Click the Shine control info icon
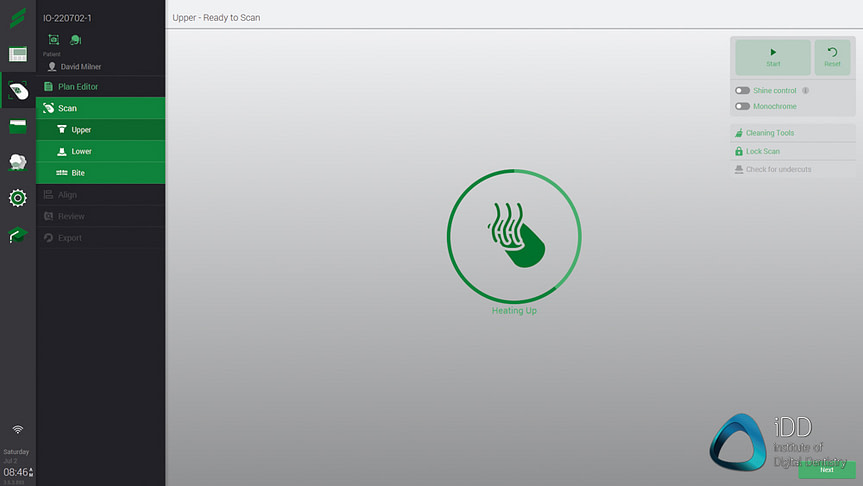This screenshot has width=863, height=486. 805,91
